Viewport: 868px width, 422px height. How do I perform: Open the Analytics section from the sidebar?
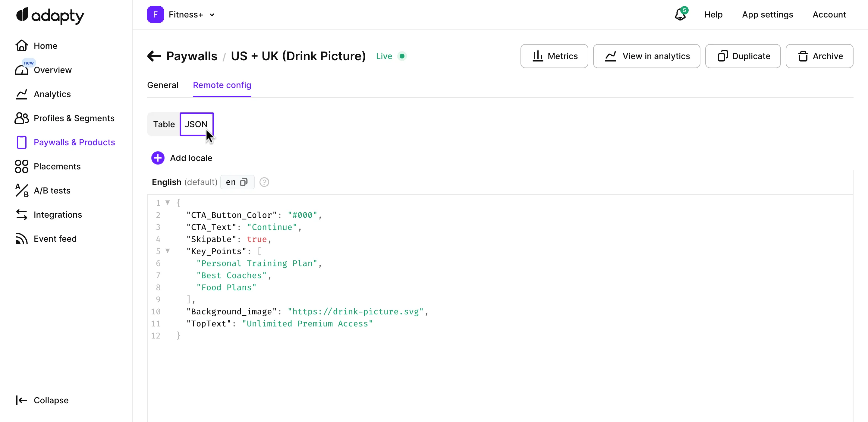pyautogui.click(x=52, y=94)
